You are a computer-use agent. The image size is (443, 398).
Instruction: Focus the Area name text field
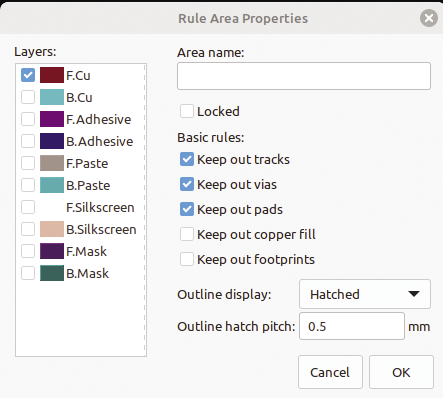304,76
